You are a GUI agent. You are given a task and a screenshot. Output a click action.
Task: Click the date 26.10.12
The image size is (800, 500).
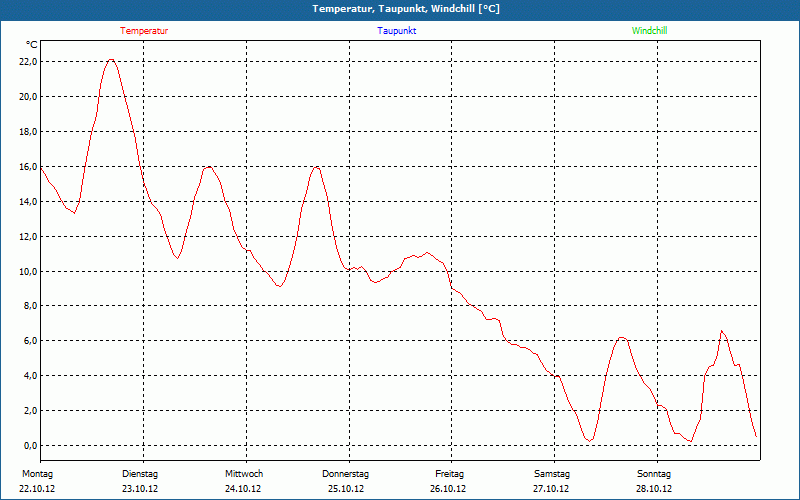(x=448, y=489)
